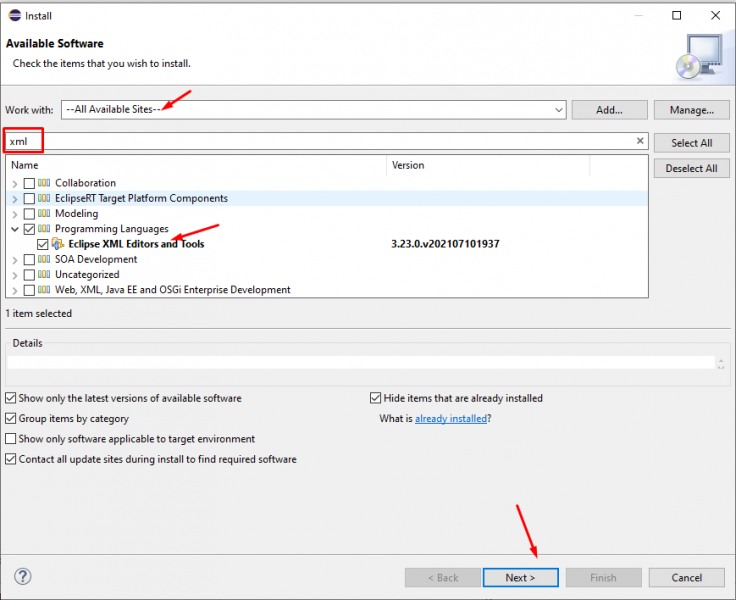Expand the Collaboration category

15,184
